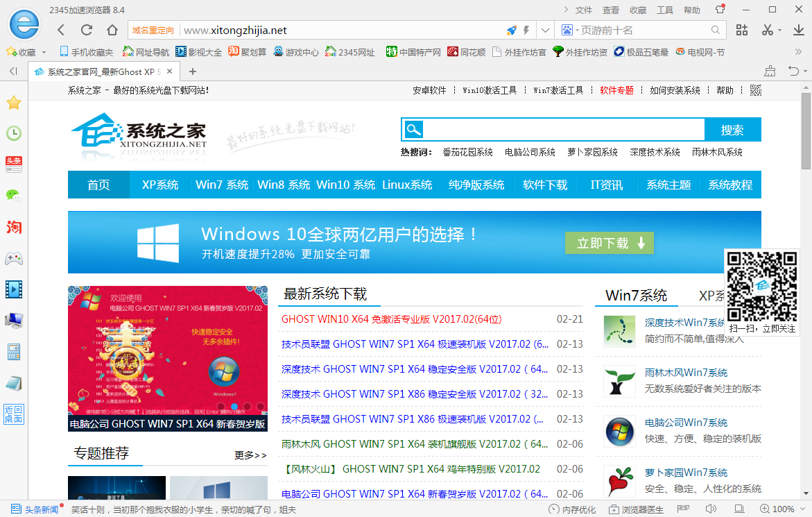Click the magnifier icon in site search box
Viewport: 812px width, 517px height.
(413, 130)
